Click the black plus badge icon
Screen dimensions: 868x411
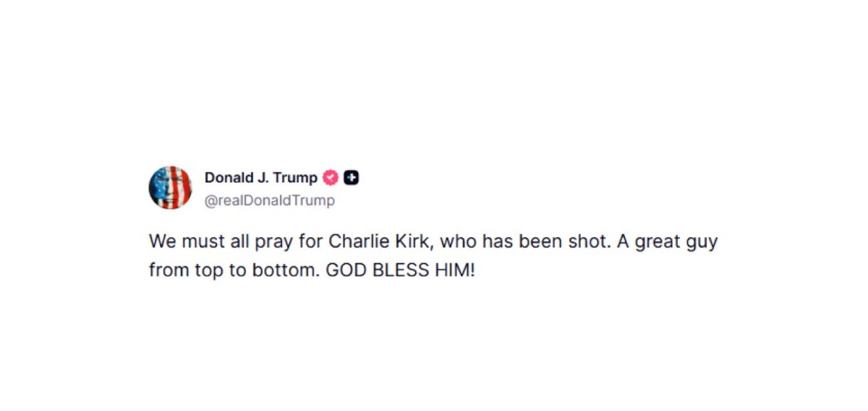coord(351,178)
